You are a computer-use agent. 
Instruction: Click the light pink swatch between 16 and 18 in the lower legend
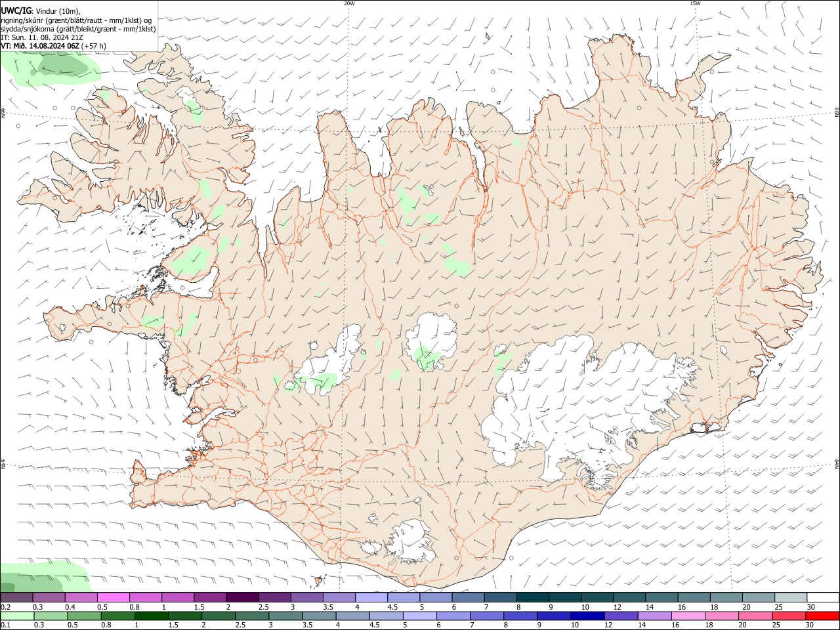[x=688, y=616]
